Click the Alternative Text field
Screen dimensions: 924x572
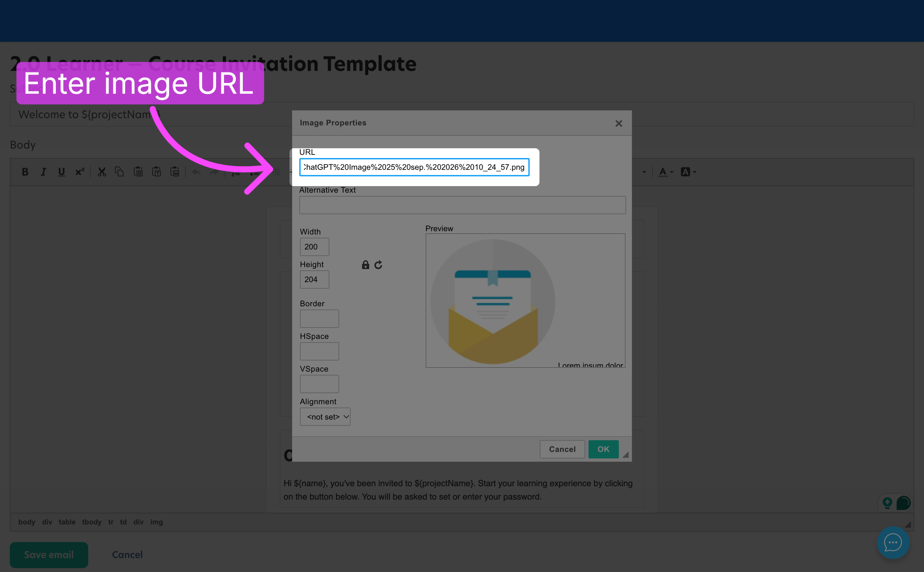point(462,205)
